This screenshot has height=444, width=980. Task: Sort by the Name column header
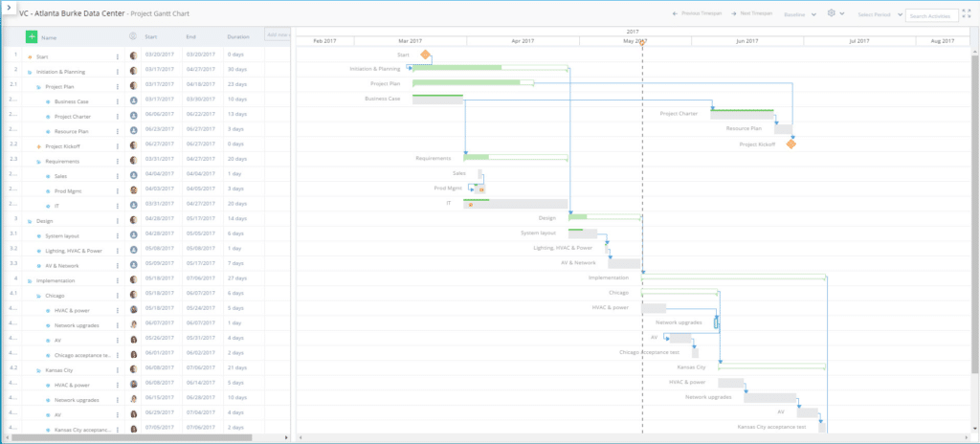(x=48, y=37)
